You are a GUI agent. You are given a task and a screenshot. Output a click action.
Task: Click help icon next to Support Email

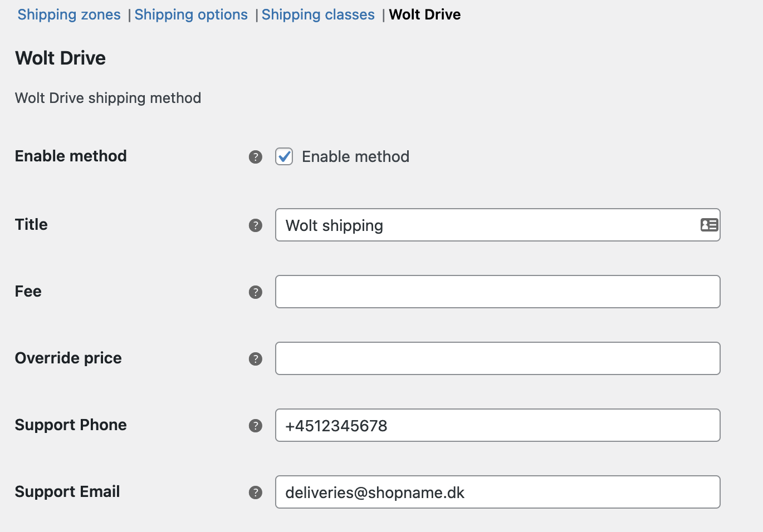[x=256, y=492]
